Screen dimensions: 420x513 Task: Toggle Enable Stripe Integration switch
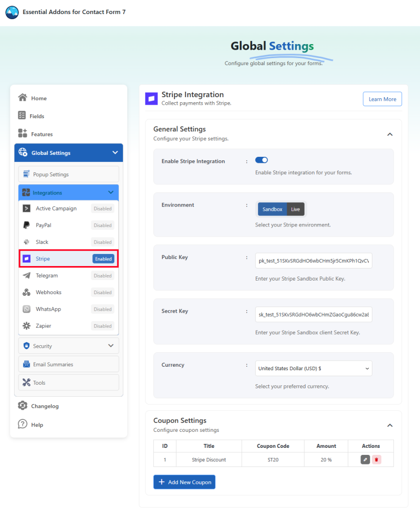262,160
